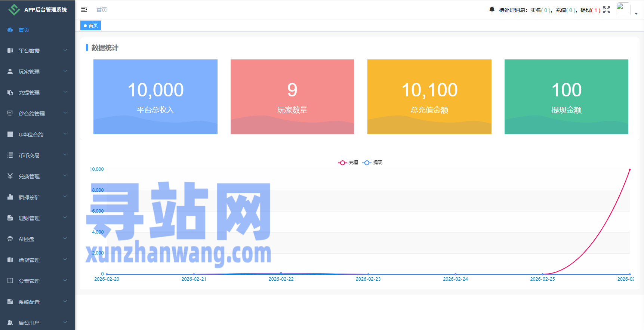
Task: Expand the 平台数据 menu chevron
Action: coord(65,50)
